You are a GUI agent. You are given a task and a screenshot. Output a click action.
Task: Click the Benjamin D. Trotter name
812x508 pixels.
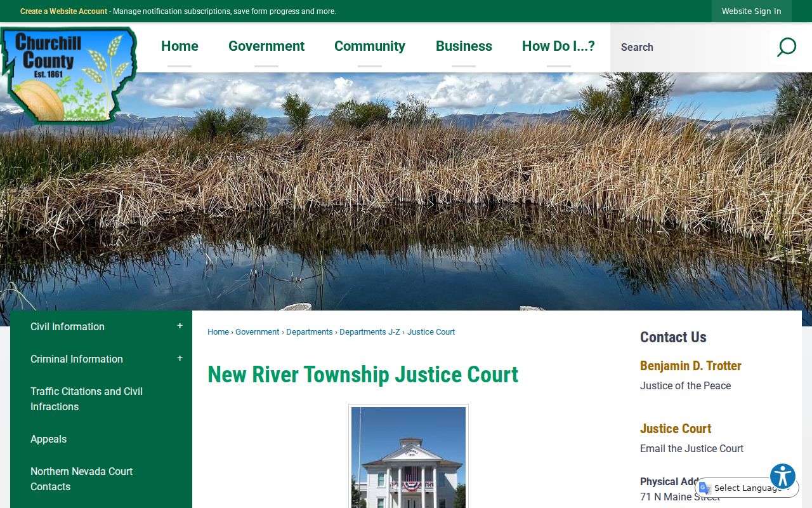691,366
